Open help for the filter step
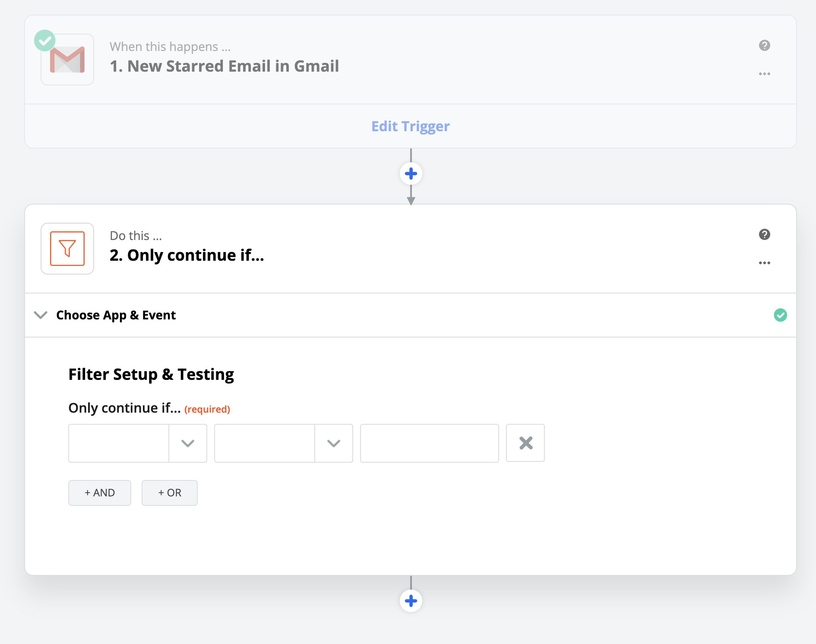The width and height of the screenshot is (816, 644). point(764,234)
